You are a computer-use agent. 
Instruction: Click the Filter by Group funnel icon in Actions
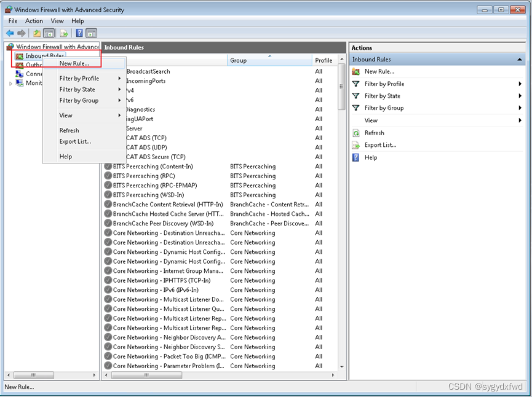[x=355, y=108]
